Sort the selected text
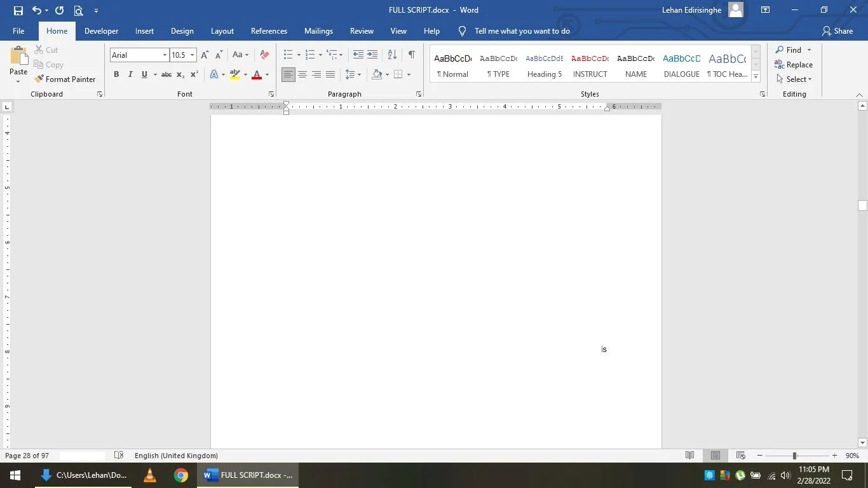The image size is (868, 488). coord(392,55)
